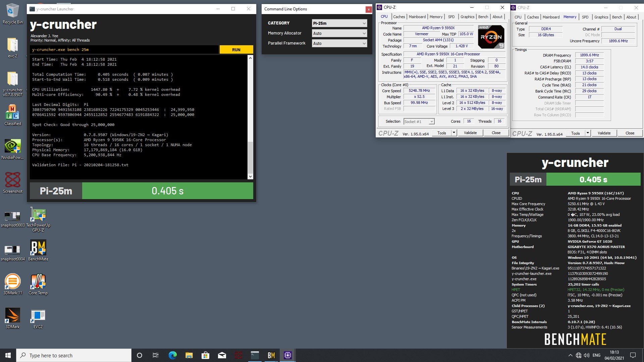The image size is (644, 362).
Task: Expand Tools dropdown arrow in right CPU-Z
Action: point(588,133)
